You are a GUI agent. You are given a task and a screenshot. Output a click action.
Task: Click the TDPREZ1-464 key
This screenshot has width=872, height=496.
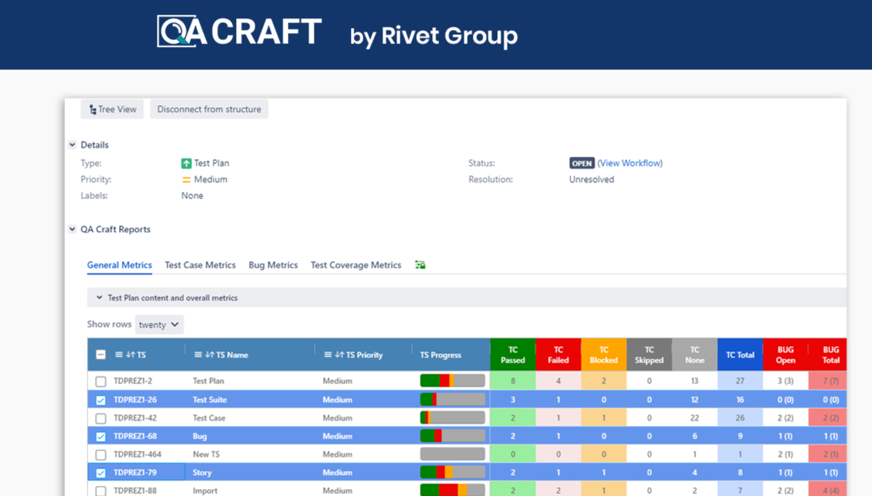[137, 455]
